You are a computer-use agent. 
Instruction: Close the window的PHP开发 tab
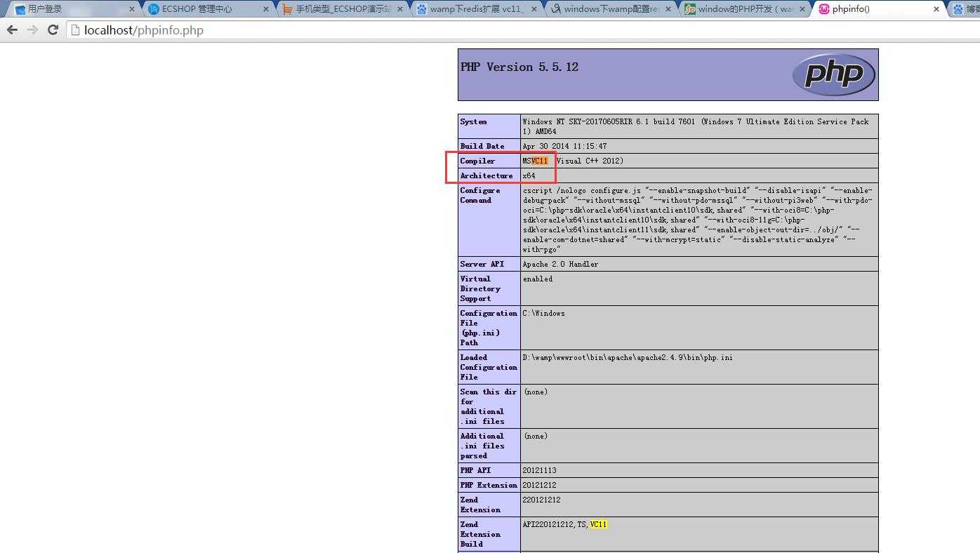pos(801,9)
